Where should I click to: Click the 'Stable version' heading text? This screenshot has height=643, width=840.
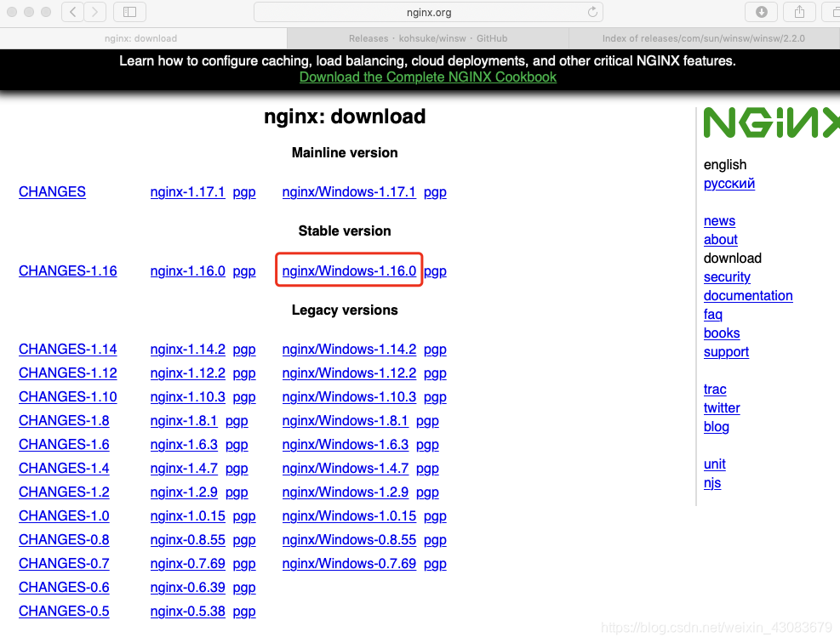345,230
